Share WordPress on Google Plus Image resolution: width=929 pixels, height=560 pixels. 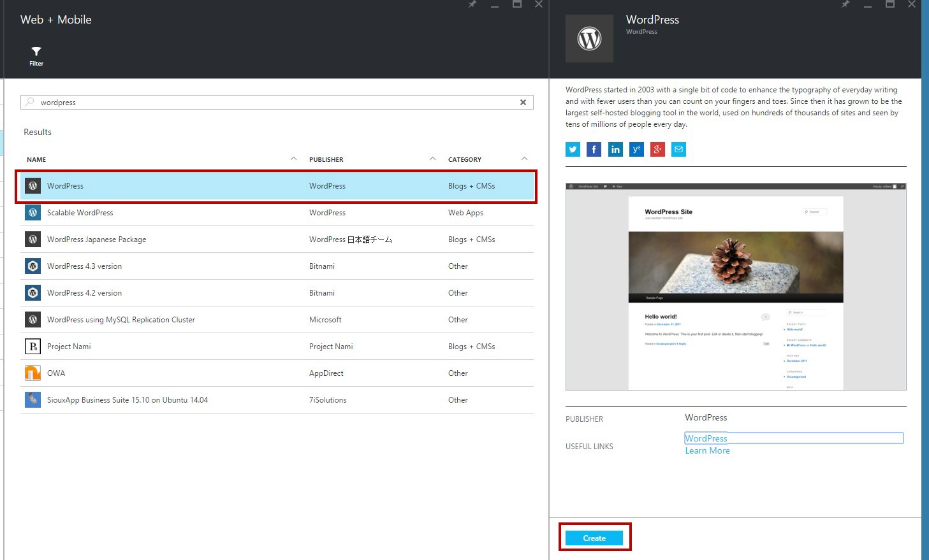pos(657,149)
